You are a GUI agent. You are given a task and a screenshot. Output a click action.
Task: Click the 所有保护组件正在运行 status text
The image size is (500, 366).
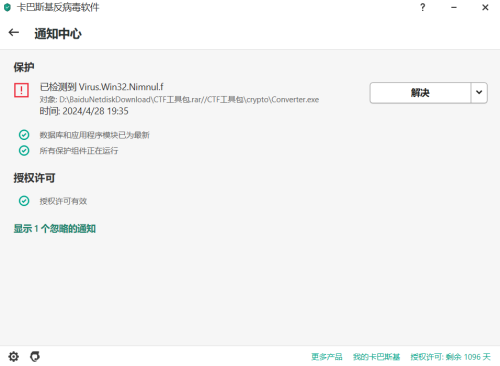tap(79, 150)
